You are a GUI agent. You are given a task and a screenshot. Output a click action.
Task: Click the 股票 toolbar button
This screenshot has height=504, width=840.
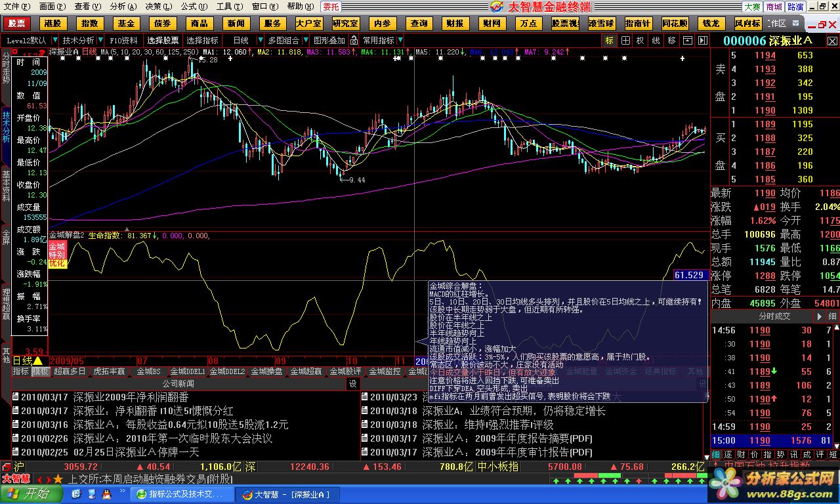tap(17, 24)
